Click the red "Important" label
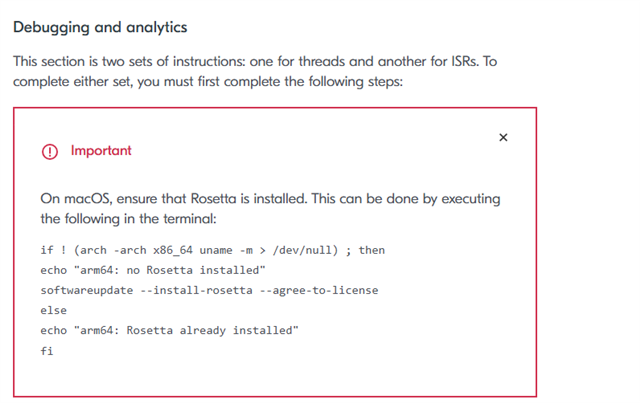This screenshot has width=640, height=403. pyautogui.click(x=101, y=151)
